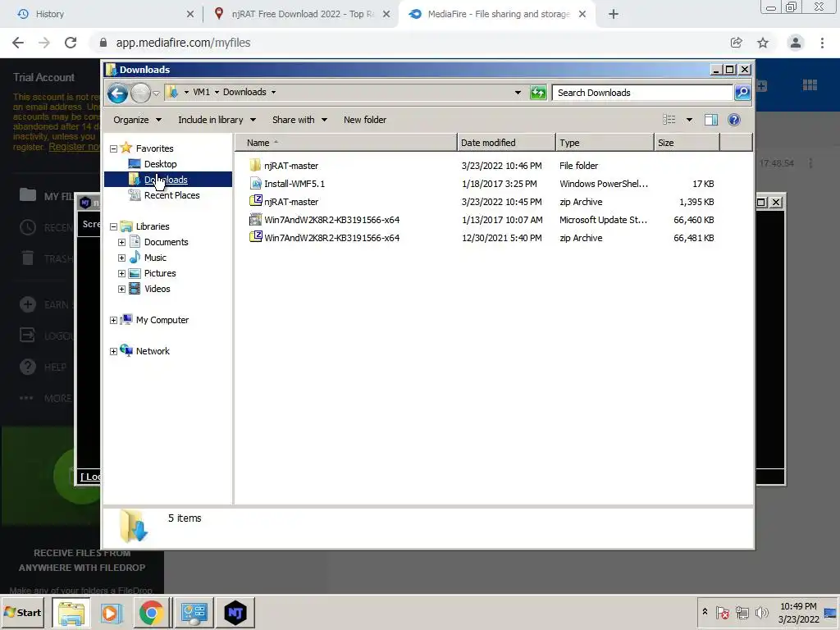Open the Organize dropdown menu
Viewport: 840px width, 630px height.
(137, 120)
